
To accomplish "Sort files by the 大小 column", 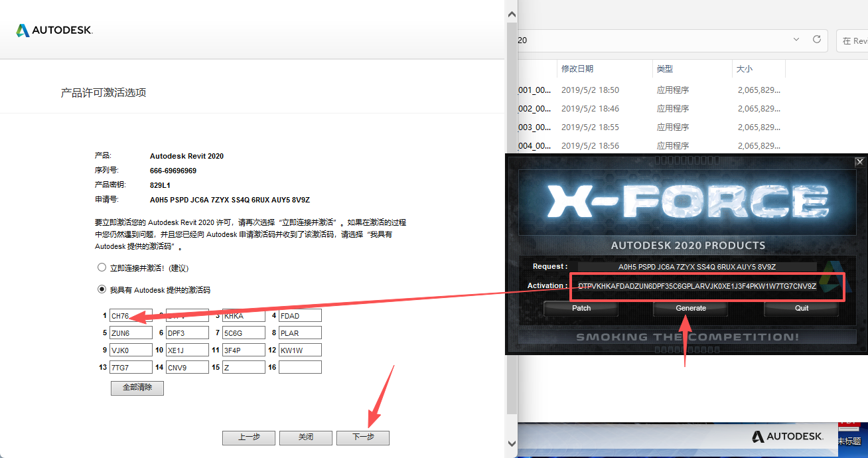I will click(x=744, y=68).
